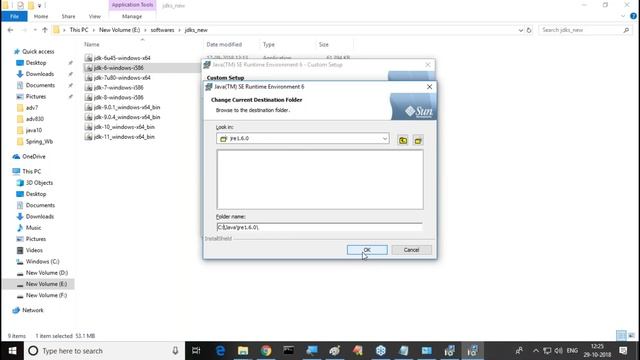The image size is (640, 360).
Task: Open Windows (C:) drive
Action: tap(42, 261)
